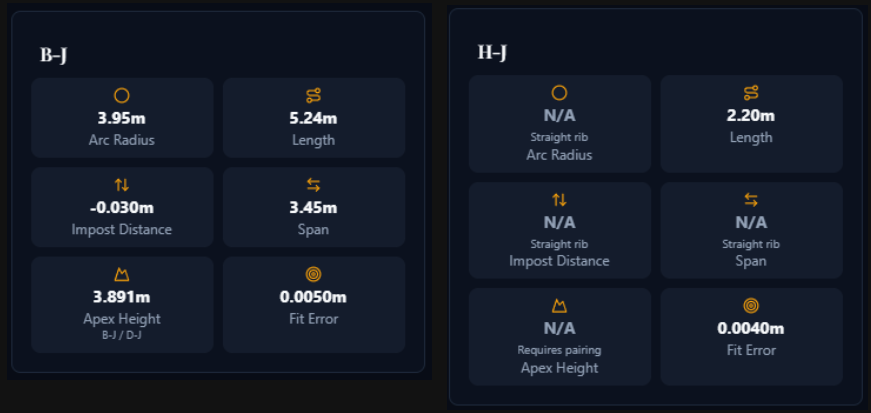Click the Span arrows icon in B-J
Viewport: 871px width, 413px height.
pos(313,185)
